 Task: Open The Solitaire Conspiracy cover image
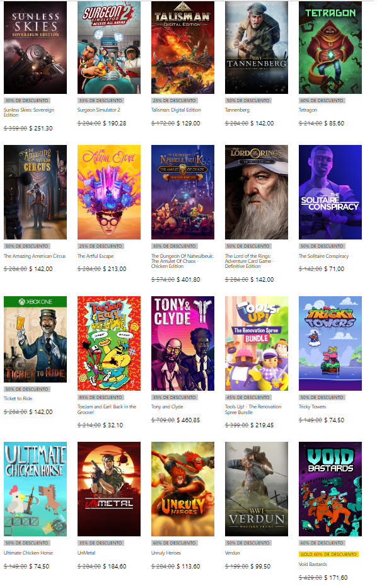[x=330, y=192]
